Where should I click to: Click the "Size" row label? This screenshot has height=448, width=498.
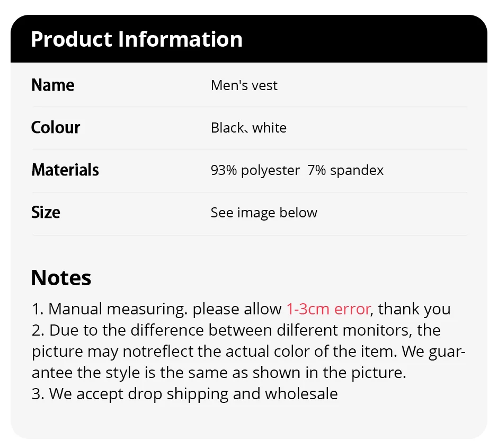coord(46,213)
